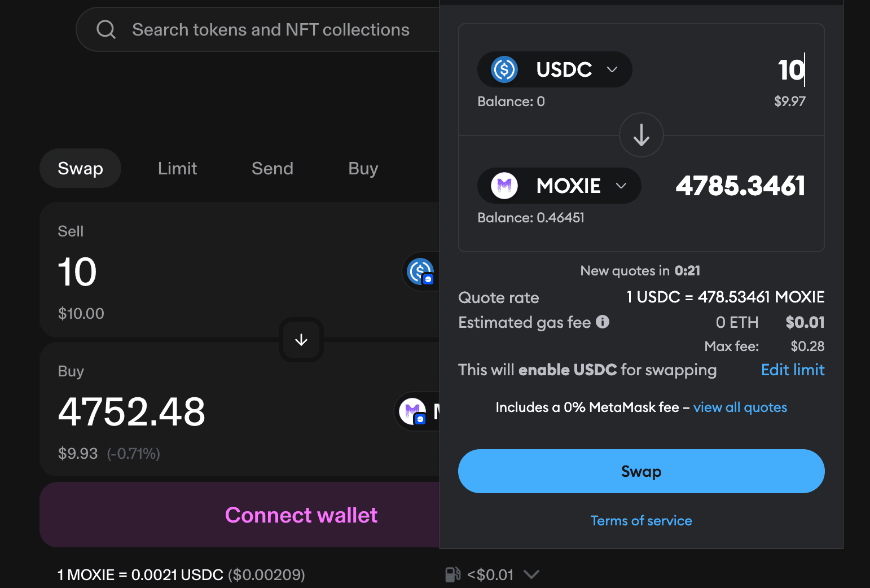Switch to the Limit tab
The height and width of the screenshot is (588, 870).
(177, 168)
